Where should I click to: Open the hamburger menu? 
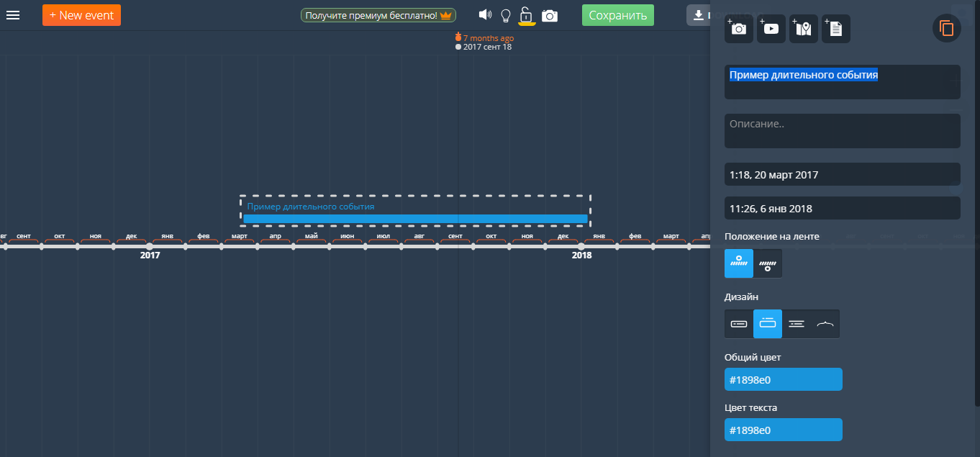[13, 14]
